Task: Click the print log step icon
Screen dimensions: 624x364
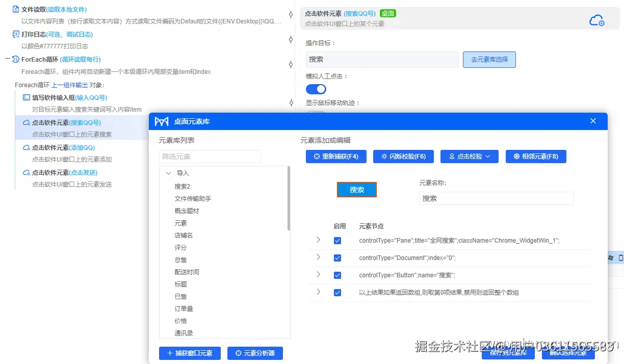Action: click(x=16, y=34)
